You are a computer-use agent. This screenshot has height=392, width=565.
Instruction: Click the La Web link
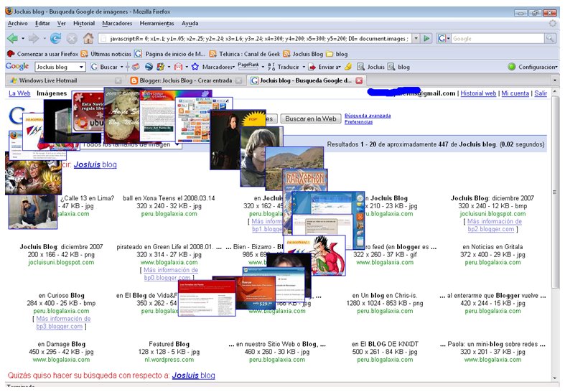tap(19, 93)
